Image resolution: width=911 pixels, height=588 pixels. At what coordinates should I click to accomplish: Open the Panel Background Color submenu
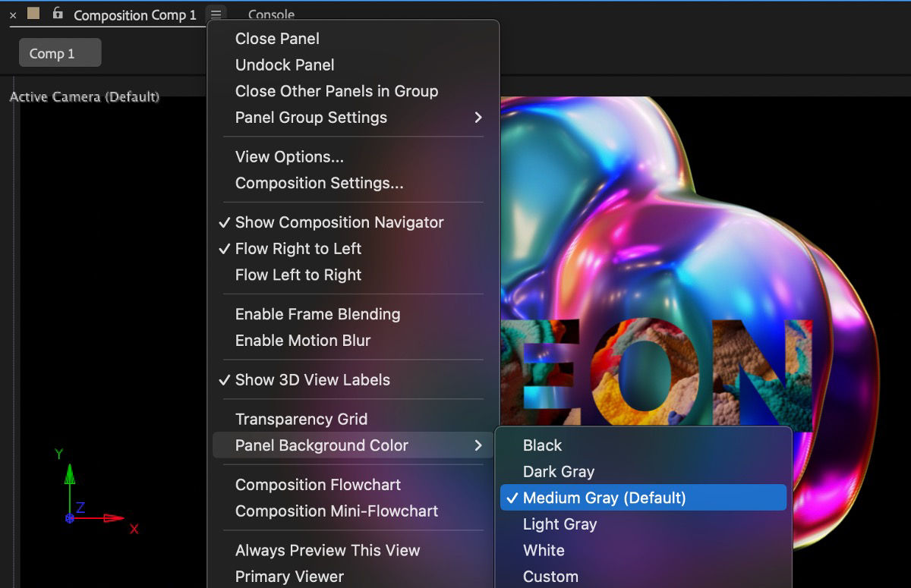click(322, 445)
